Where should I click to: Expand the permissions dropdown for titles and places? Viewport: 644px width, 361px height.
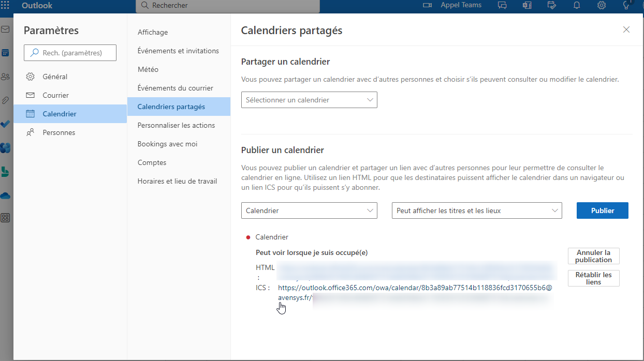click(476, 210)
